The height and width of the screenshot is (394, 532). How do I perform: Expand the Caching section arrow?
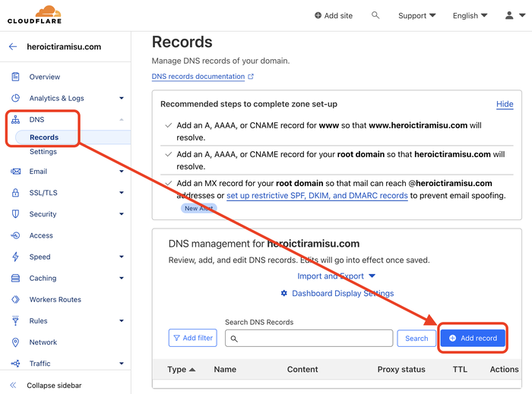click(x=122, y=278)
